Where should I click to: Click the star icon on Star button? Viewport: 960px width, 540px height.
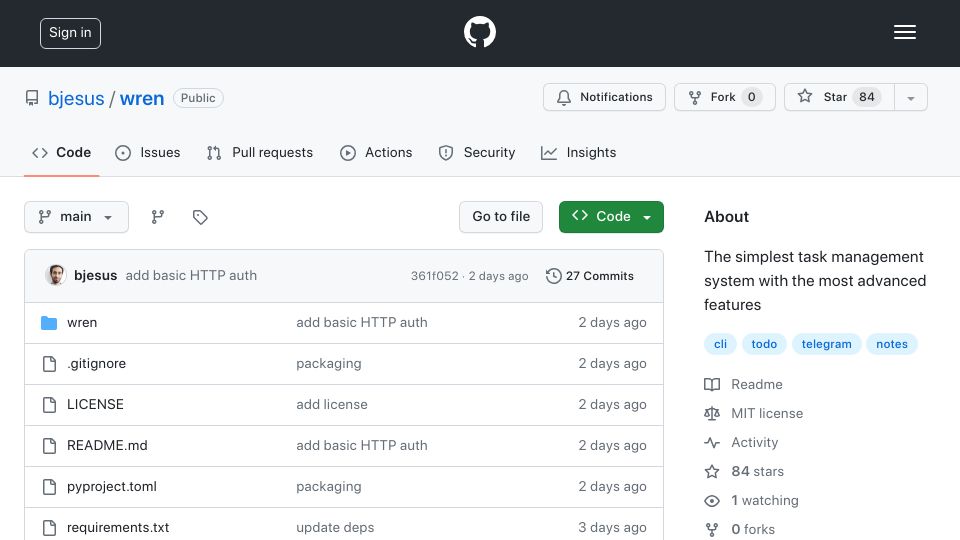(805, 96)
